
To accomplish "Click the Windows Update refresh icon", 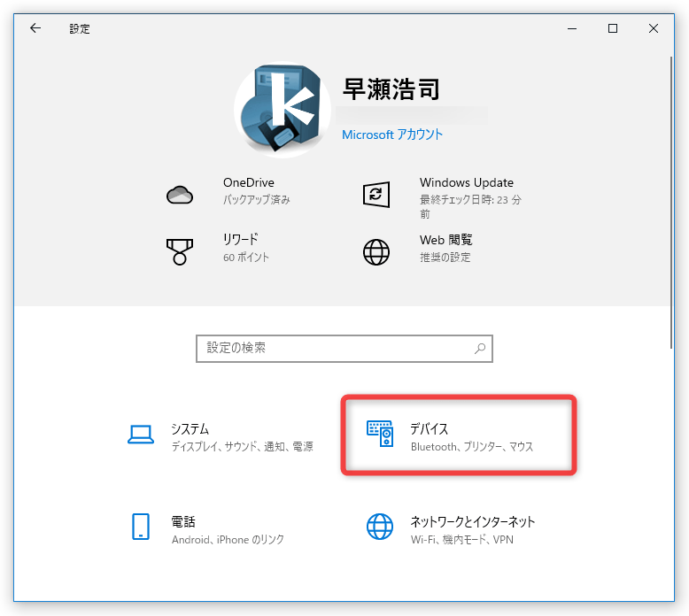I will tap(376, 194).
